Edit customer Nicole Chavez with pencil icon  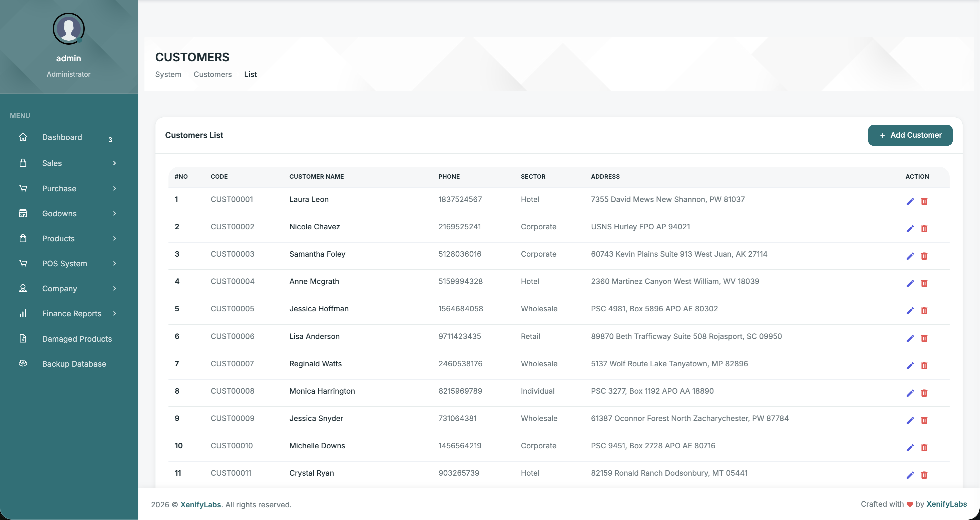910,229
